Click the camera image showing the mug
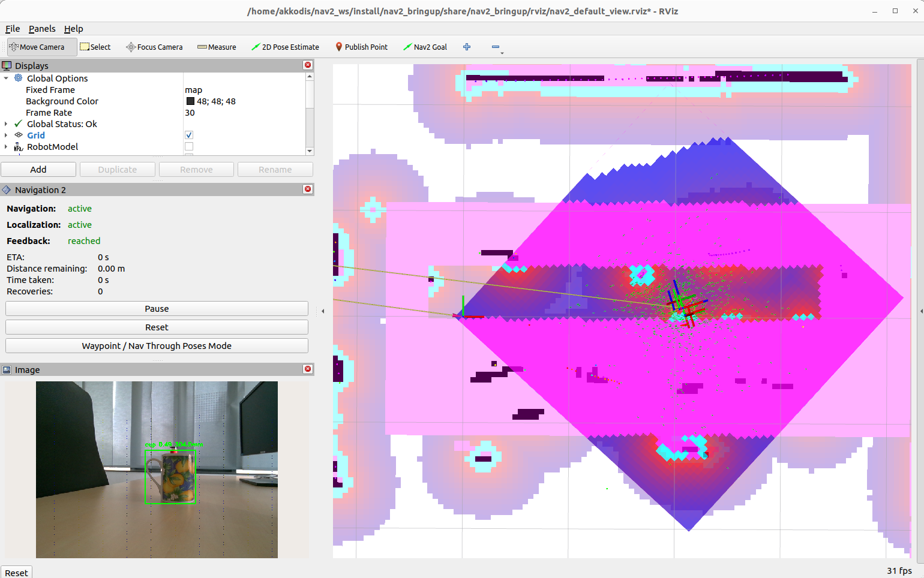The height and width of the screenshot is (578, 924). click(157, 469)
